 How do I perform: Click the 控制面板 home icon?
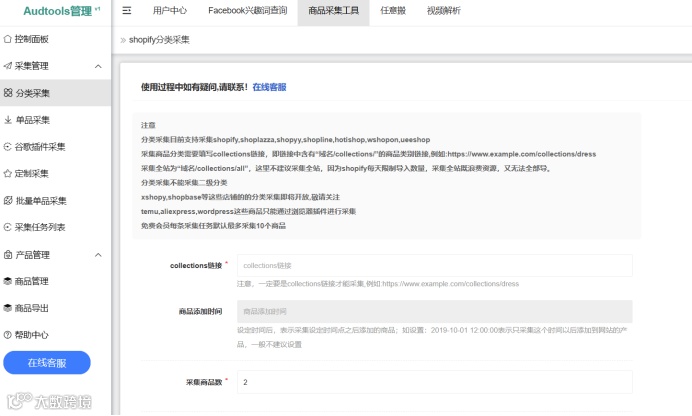click(x=8, y=39)
